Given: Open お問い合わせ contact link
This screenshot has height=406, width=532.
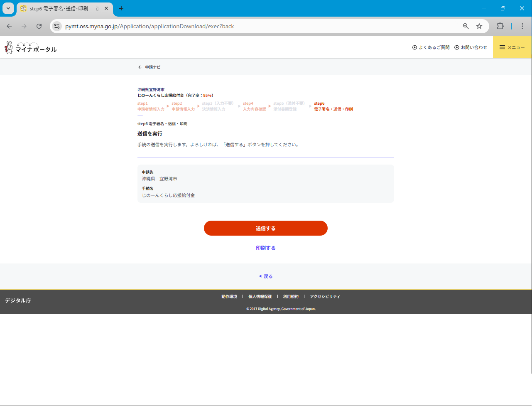Looking at the screenshot, I should coord(471,47).
